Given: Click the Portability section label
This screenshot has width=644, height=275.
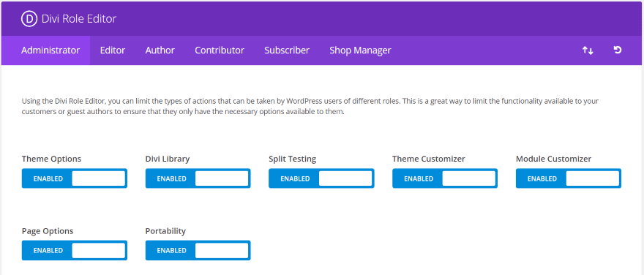Looking at the screenshot, I should [165, 231].
